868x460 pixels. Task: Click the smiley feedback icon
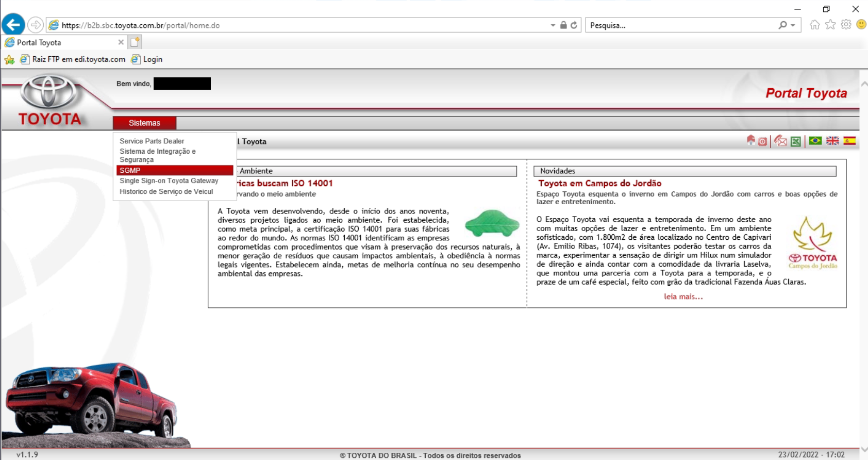861,25
